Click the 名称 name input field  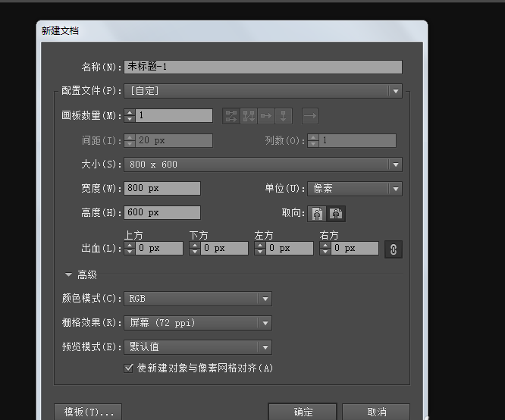pyautogui.click(x=263, y=67)
